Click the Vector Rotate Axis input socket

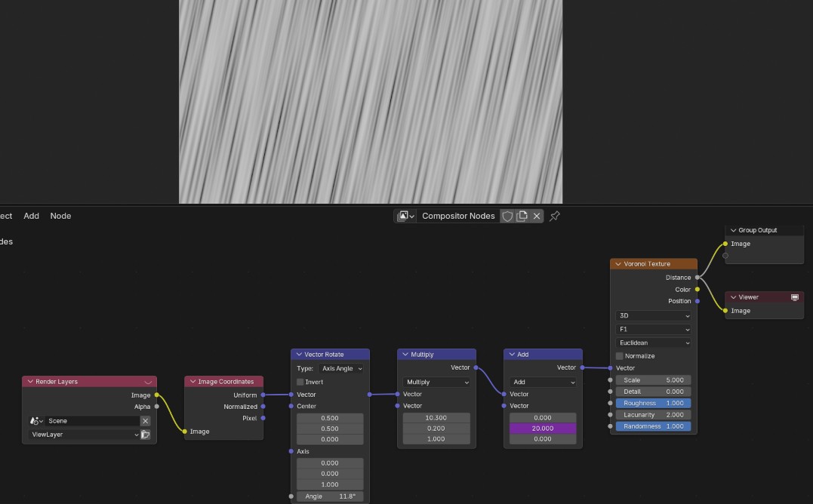291,451
